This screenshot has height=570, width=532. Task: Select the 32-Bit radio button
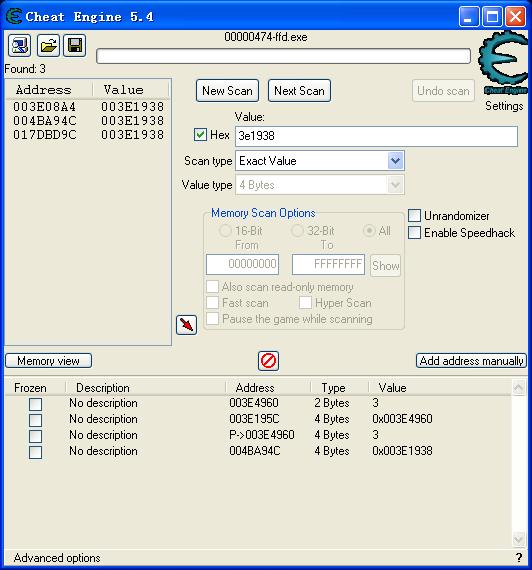click(x=297, y=230)
